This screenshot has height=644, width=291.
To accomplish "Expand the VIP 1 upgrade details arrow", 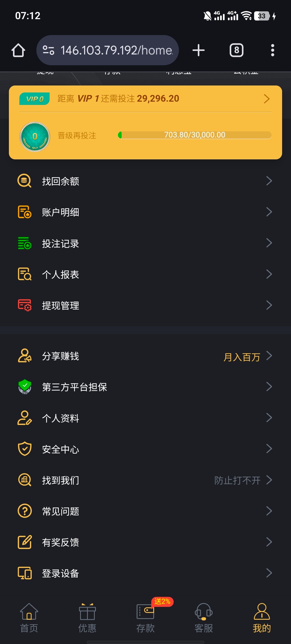I will (266, 99).
